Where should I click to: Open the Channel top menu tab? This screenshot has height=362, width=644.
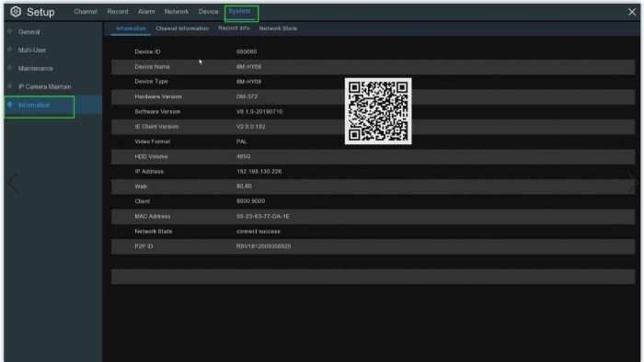86,11
